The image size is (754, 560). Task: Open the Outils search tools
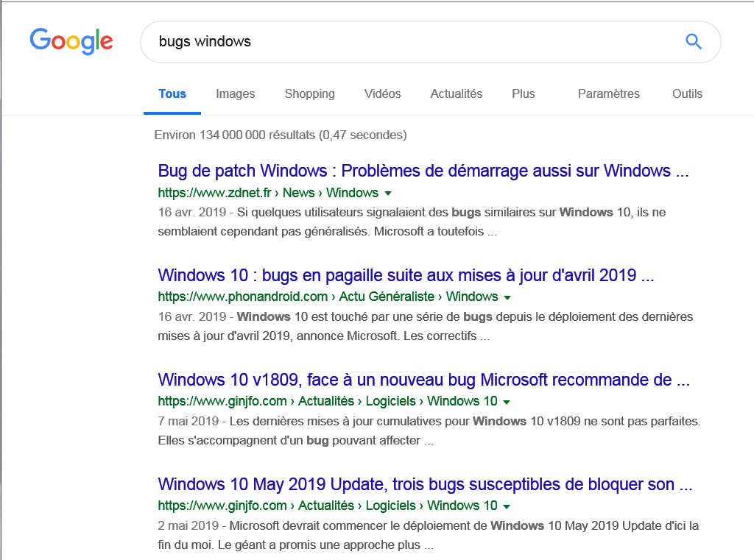687,93
